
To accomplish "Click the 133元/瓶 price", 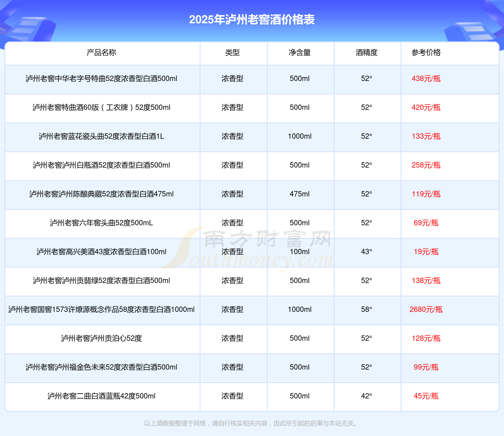I will tap(426, 136).
